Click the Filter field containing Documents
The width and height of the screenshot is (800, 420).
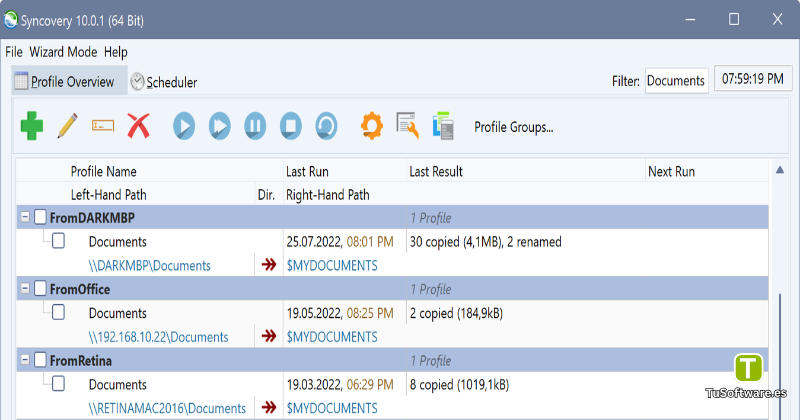[x=677, y=81]
